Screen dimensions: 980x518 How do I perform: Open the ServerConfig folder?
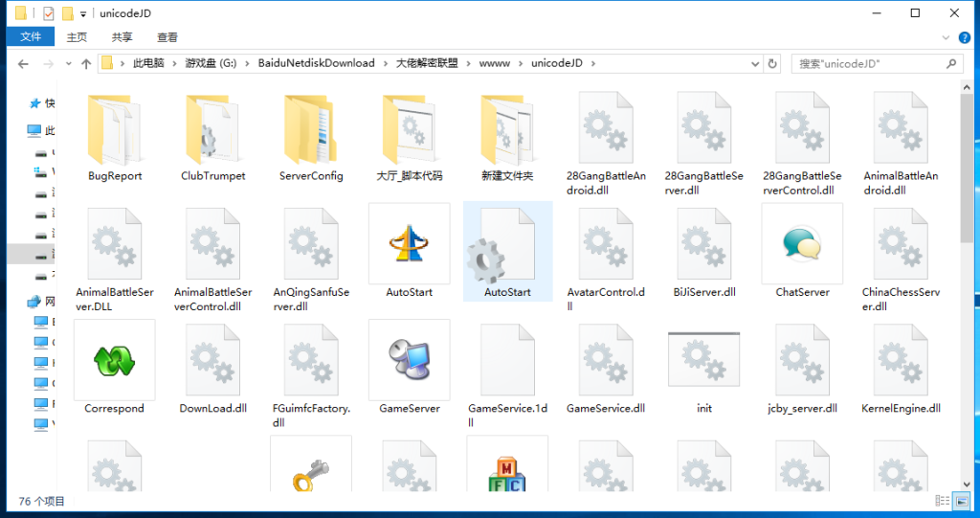[311, 138]
